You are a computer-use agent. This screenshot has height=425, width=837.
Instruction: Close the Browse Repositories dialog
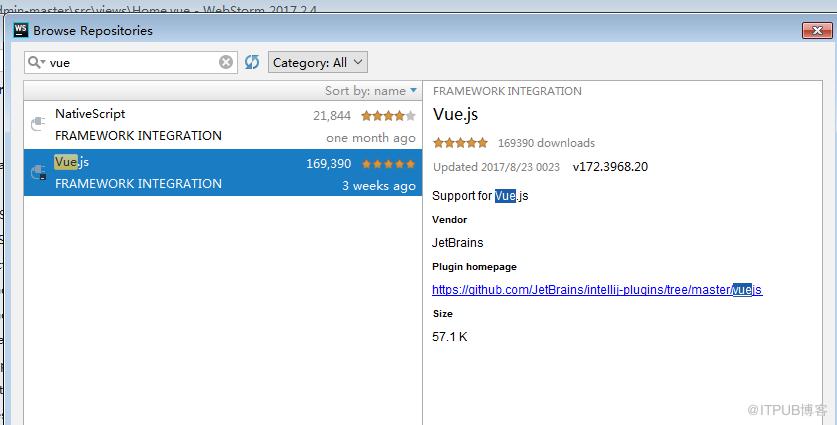coord(817,30)
